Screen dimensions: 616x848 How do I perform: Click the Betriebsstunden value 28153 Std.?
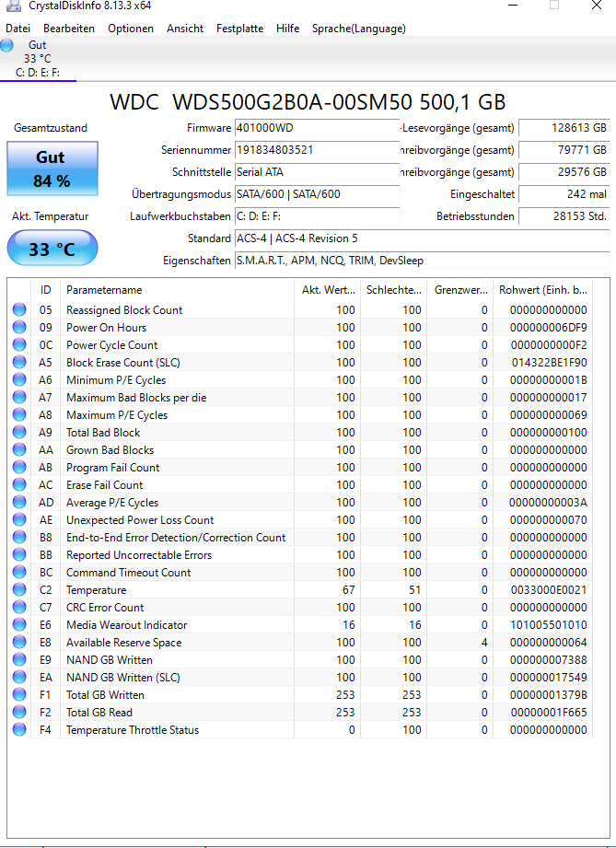[564, 216]
